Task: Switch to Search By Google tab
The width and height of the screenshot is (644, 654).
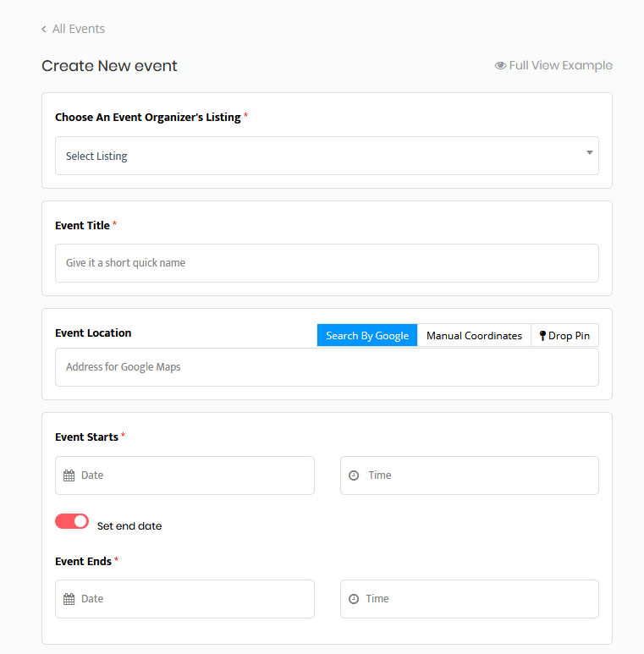Action: [x=367, y=336]
